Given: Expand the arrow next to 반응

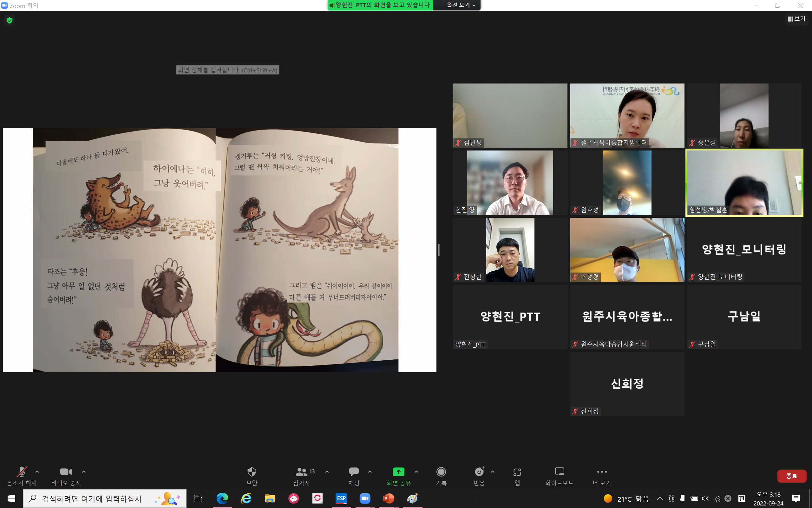Looking at the screenshot, I should tap(493, 472).
